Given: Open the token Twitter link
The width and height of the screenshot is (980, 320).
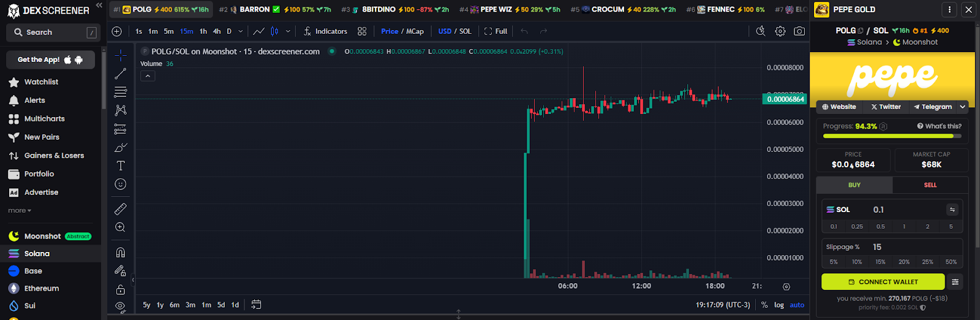Looking at the screenshot, I should pos(886,107).
